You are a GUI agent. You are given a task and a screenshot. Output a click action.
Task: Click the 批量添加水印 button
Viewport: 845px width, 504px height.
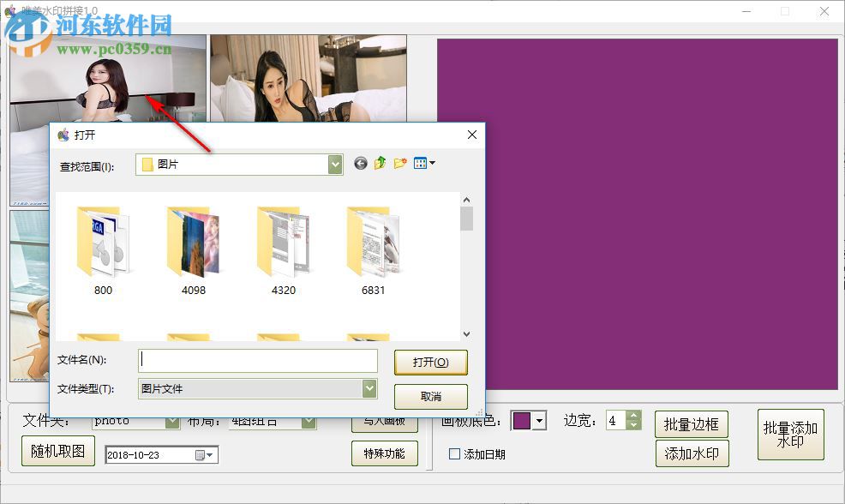[790, 435]
